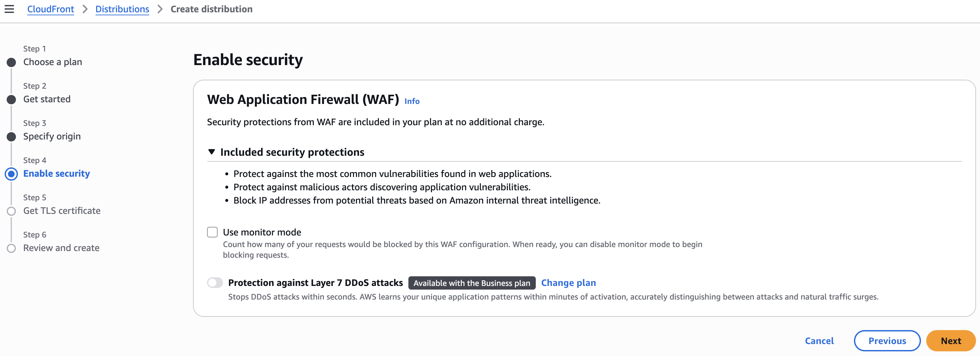Click the Step 4 Enable security marker
Screen dimensions: 980x356
tap(11, 174)
